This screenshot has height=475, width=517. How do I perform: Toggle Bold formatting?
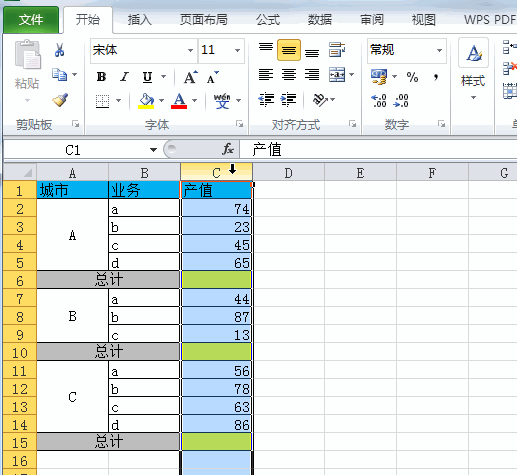click(x=101, y=77)
